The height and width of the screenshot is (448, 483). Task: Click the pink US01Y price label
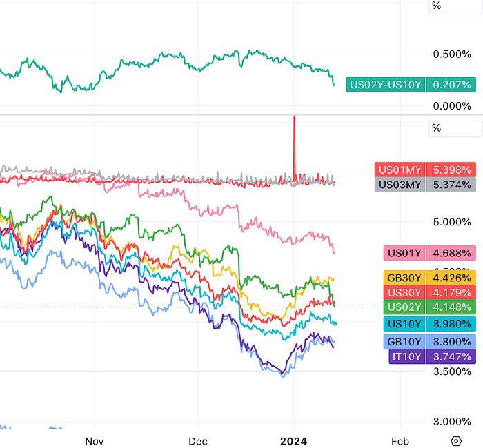click(x=404, y=253)
